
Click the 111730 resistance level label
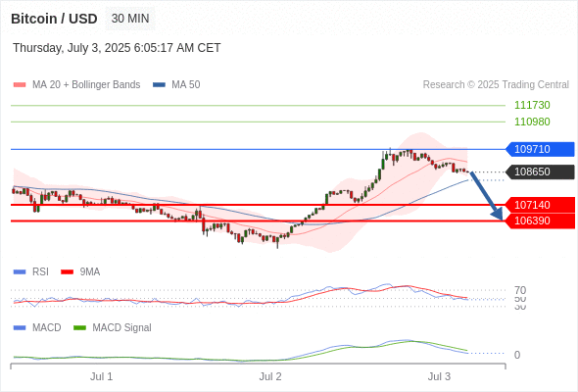532,105
